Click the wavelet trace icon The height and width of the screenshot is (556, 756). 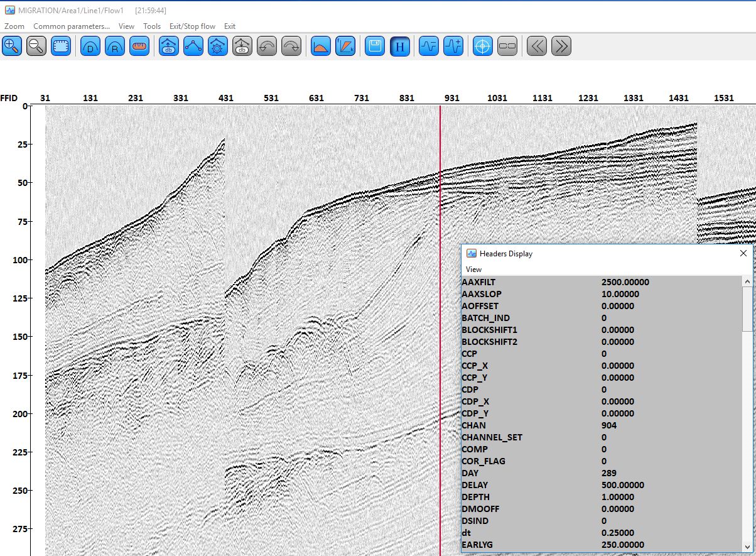tap(429, 46)
